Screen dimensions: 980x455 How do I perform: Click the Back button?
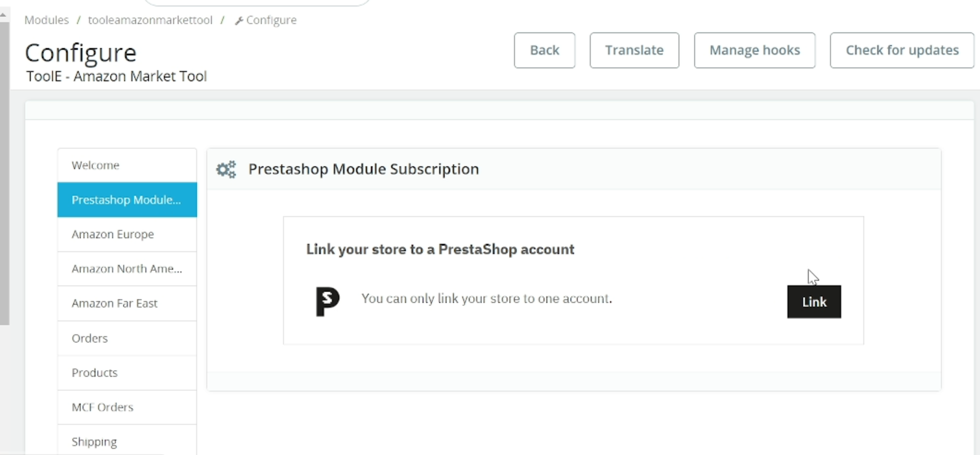[x=545, y=50]
